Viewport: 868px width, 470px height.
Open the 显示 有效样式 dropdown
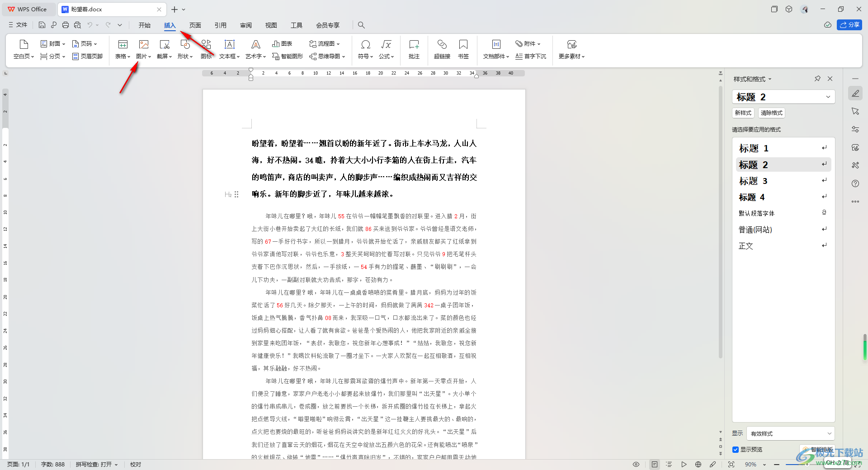point(791,433)
